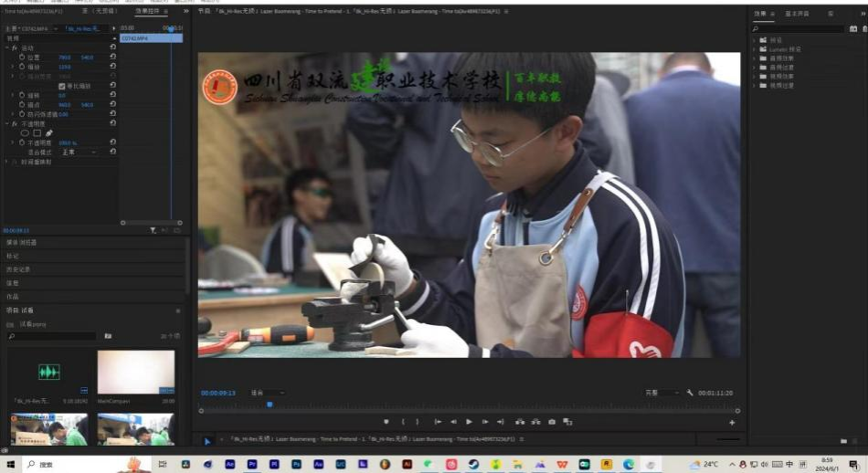Click the Program Monitor blue playhead marker
868x473 pixels.
pyautogui.click(x=270, y=405)
